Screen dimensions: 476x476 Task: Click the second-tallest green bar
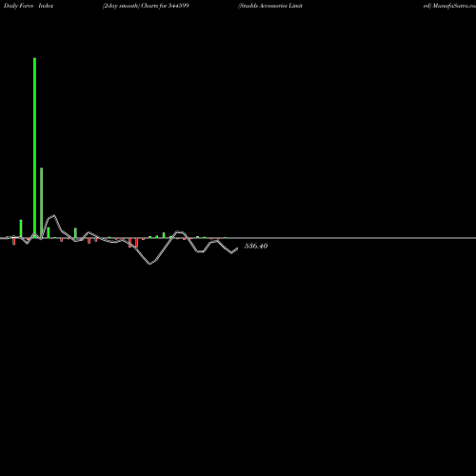pos(42,203)
